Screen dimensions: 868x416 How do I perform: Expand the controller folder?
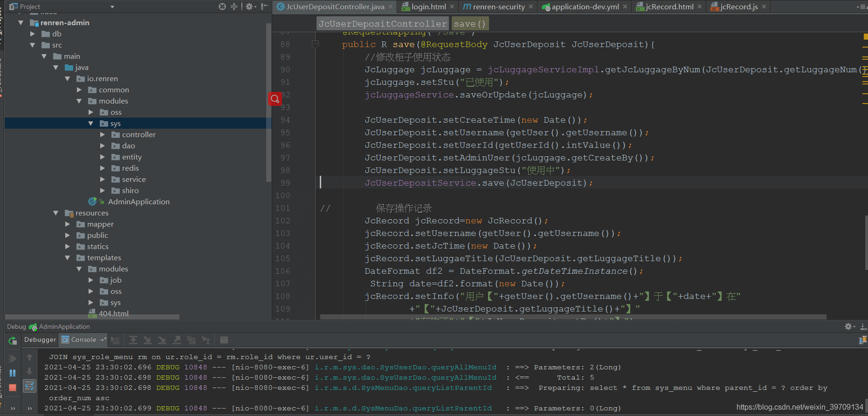[102, 135]
